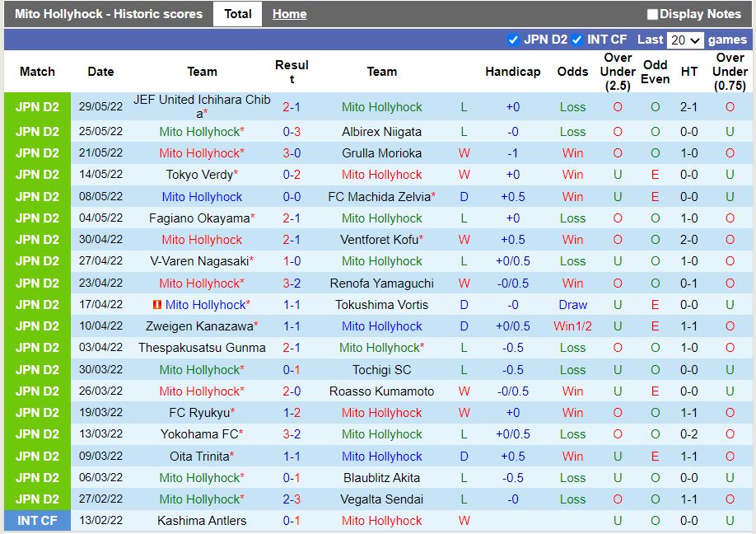Open the Last 20 games dropdown
756x534 pixels.
(x=684, y=40)
